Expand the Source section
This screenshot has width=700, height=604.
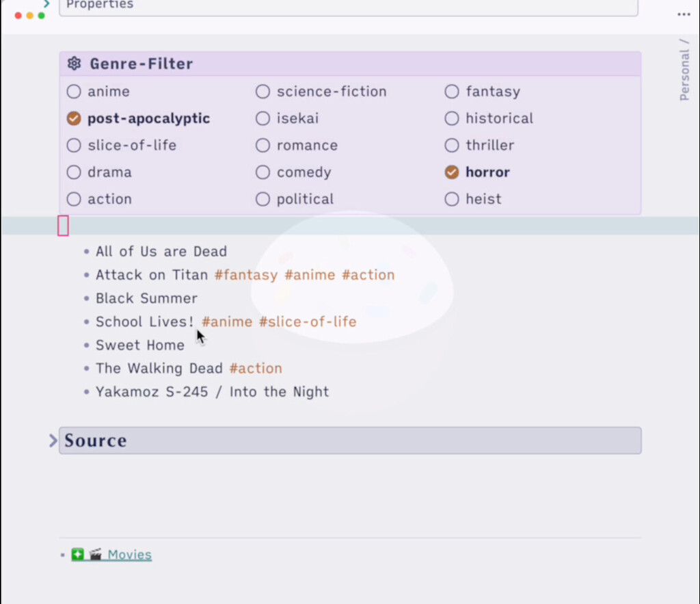53,441
